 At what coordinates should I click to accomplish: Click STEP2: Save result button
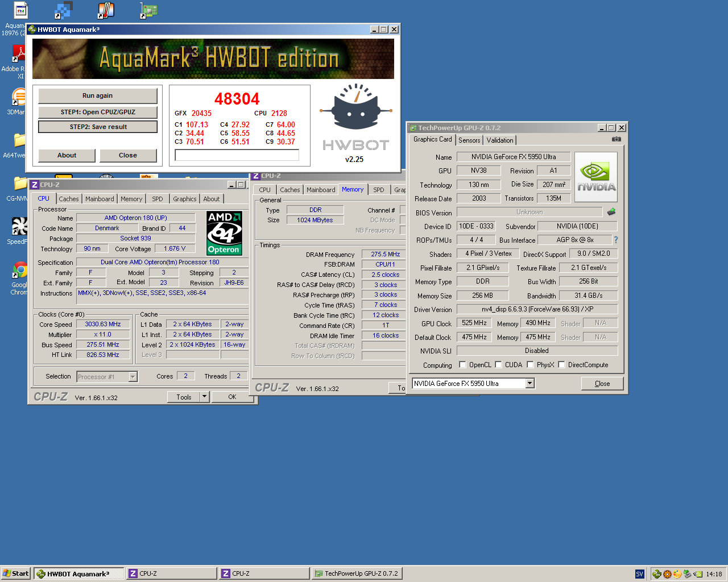98,127
